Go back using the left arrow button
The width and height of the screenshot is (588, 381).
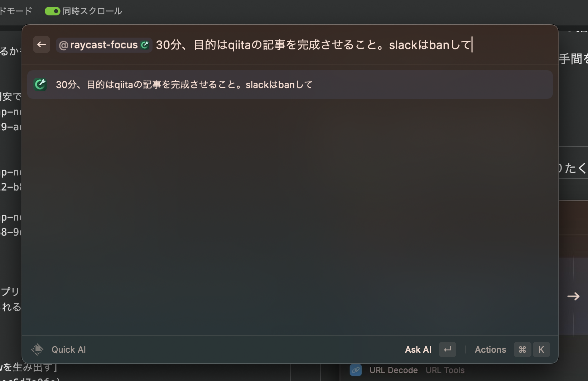42,45
